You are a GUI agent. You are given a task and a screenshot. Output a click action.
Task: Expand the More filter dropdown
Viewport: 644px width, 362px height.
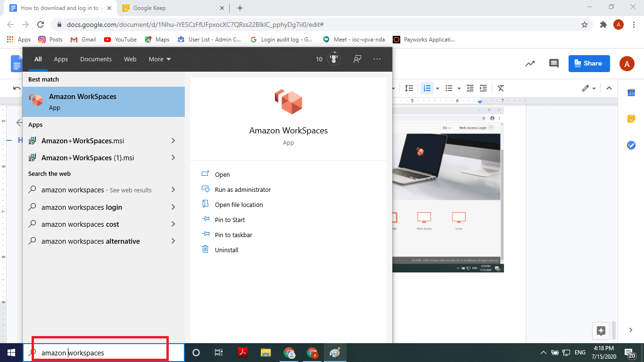tap(160, 59)
